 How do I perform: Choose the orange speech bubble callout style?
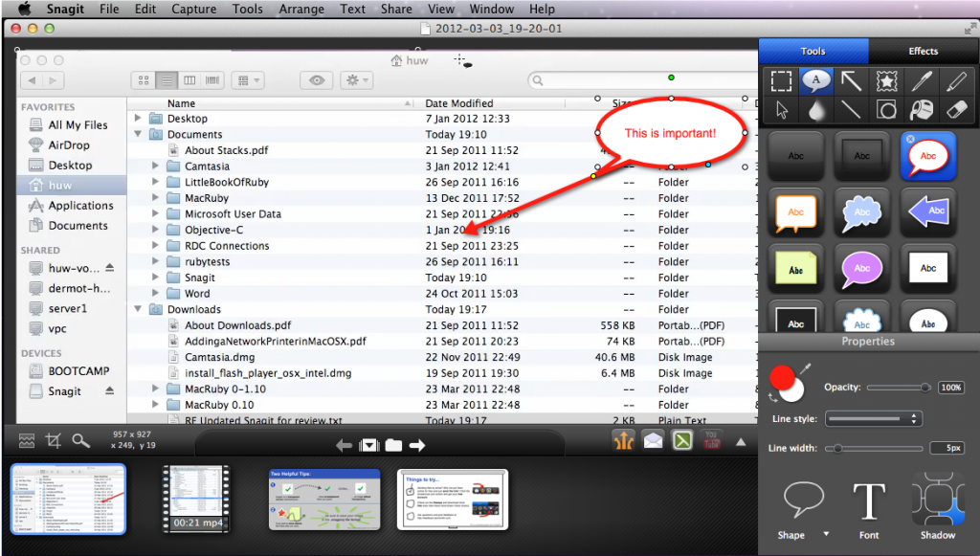(x=795, y=212)
